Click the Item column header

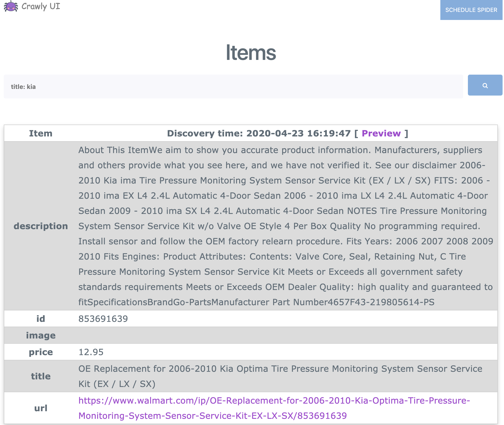point(41,134)
